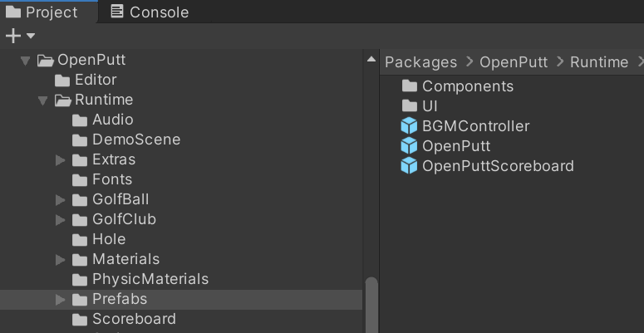
Task: Select the OpenPuttScoreboard prefab cube icon
Action: pos(409,166)
